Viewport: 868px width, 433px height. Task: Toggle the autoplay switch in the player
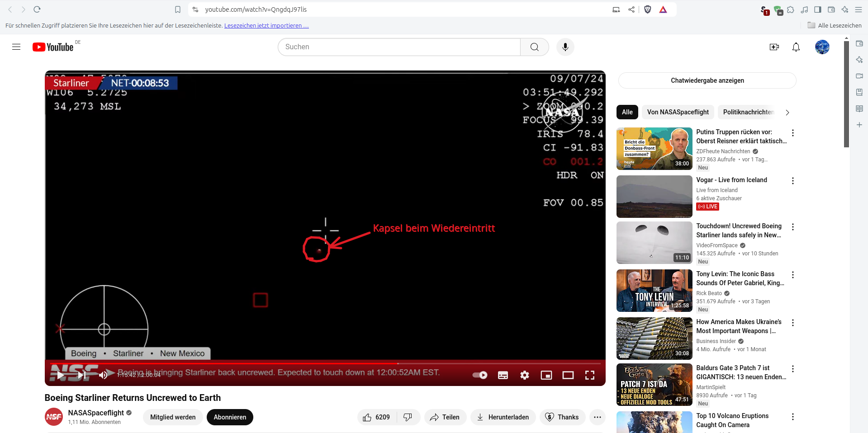pyautogui.click(x=480, y=375)
